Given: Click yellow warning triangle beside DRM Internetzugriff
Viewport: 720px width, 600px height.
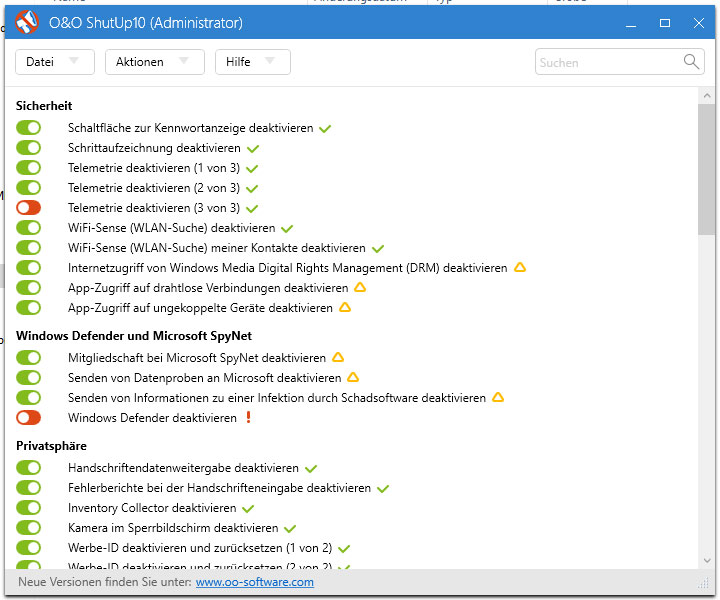Looking at the screenshot, I should pyautogui.click(x=519, y=268).
